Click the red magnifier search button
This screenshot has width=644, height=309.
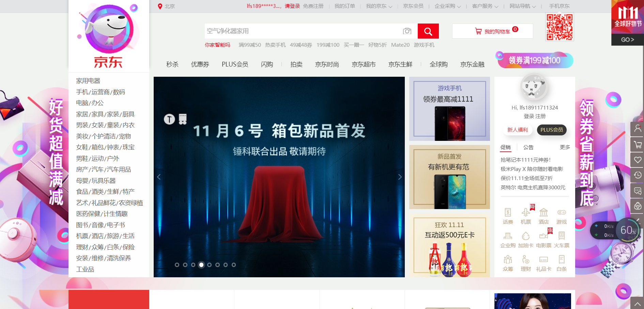428,31
